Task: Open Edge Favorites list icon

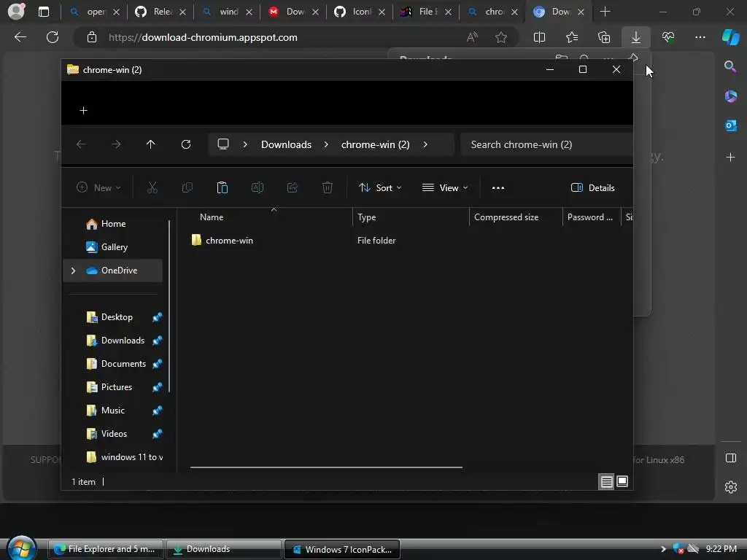Action: tap(572, 37)
